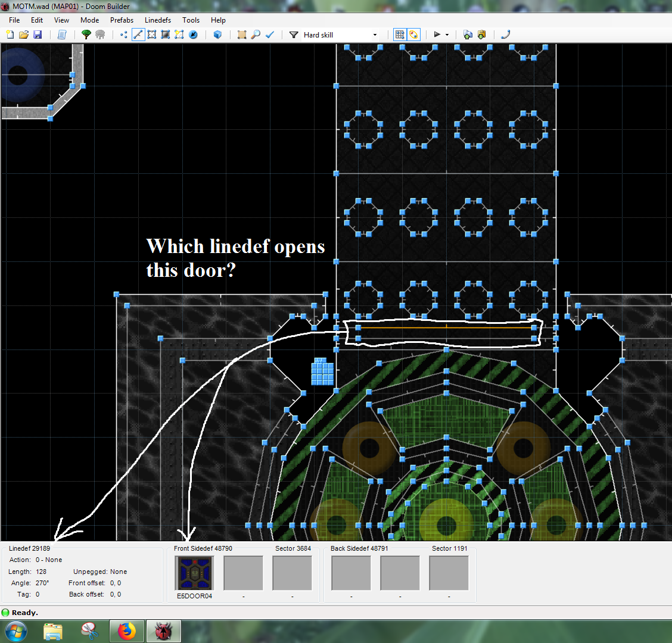Click the Doom Builder taskbar button

pyautogui.click(x=164, y=632)
